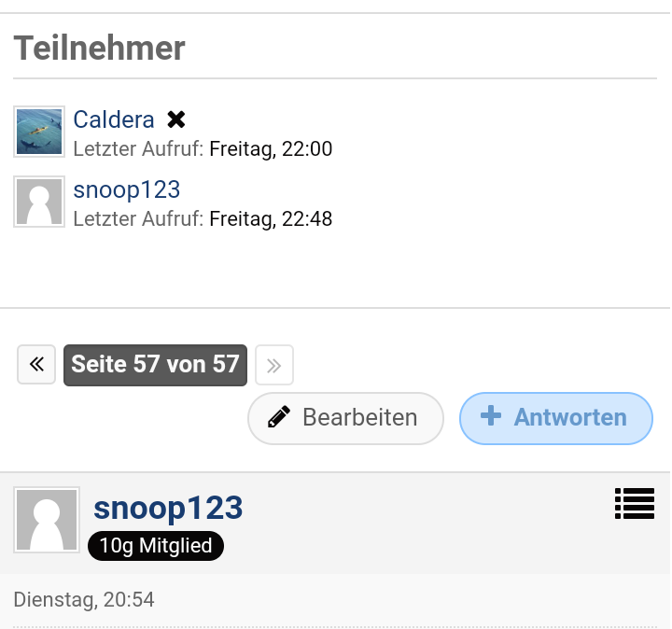Screen dimensions: 672x629
Task: Click the double-right arrow next page icon
Action: tap(273, 365)
